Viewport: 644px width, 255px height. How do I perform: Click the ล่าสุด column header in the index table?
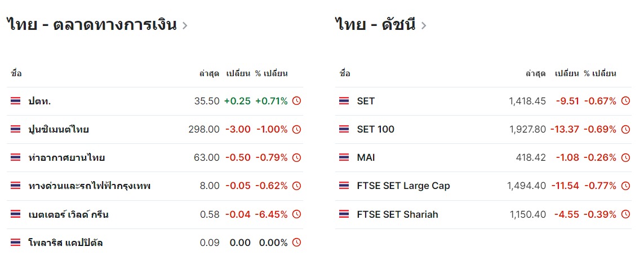tap(536, 73)
